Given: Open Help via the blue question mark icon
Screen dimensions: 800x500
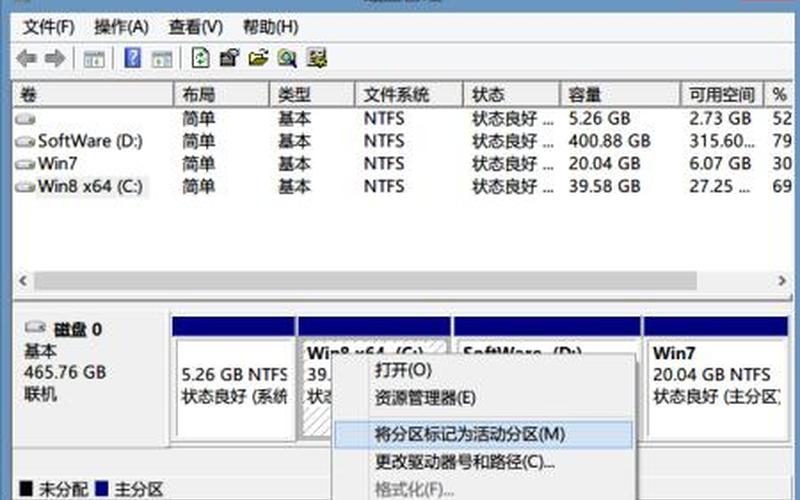Looking at the screenshot, I should pyautogui.click(x=133, y=58).
